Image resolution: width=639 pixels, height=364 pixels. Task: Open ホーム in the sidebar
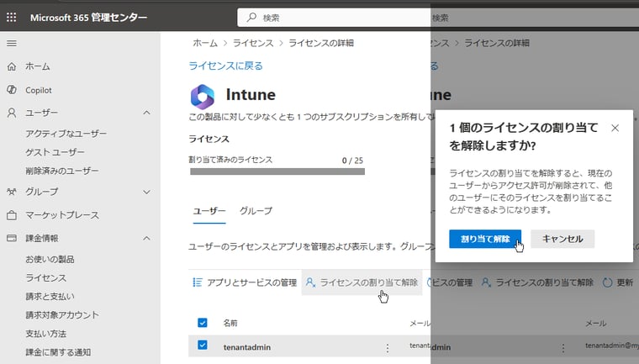[38, 66]
